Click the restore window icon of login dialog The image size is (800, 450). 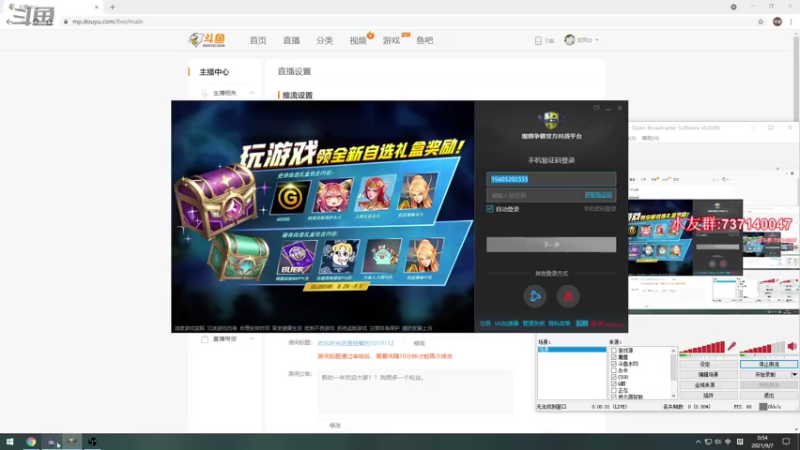click(596, 108)
